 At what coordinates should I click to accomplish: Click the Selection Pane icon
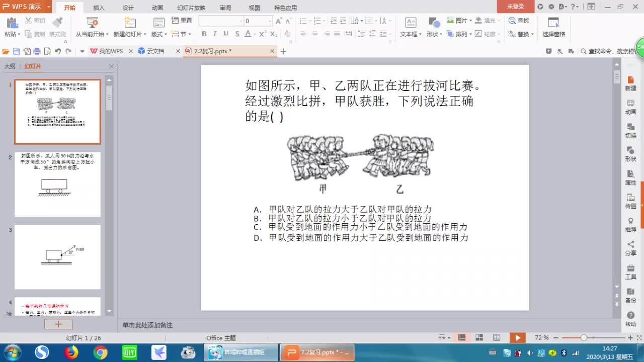coord(553,23)
